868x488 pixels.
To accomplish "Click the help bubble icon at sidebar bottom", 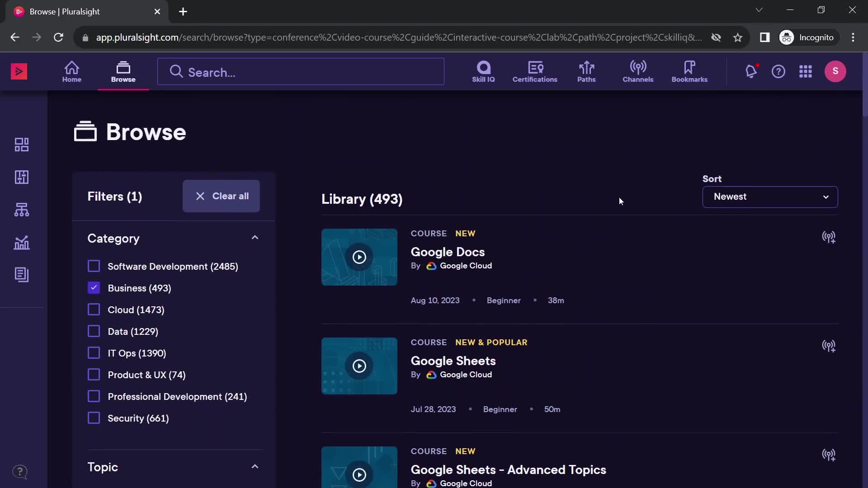I will pos(20,472).
